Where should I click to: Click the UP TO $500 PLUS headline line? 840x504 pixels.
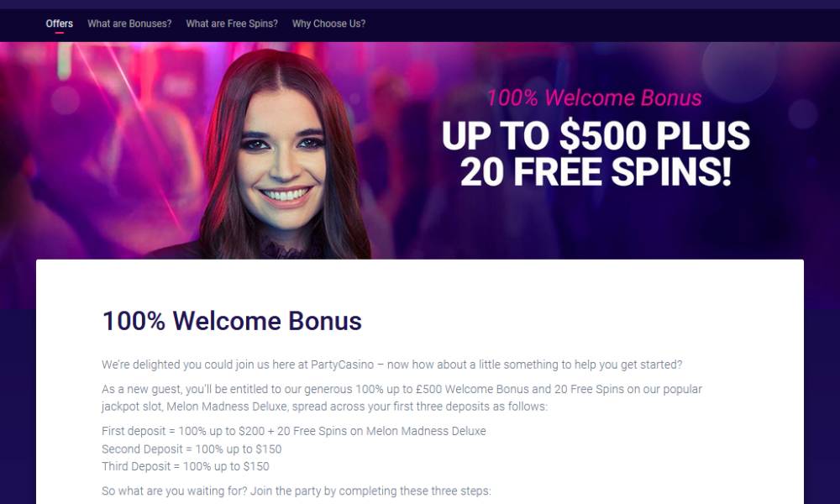(596, 136)
